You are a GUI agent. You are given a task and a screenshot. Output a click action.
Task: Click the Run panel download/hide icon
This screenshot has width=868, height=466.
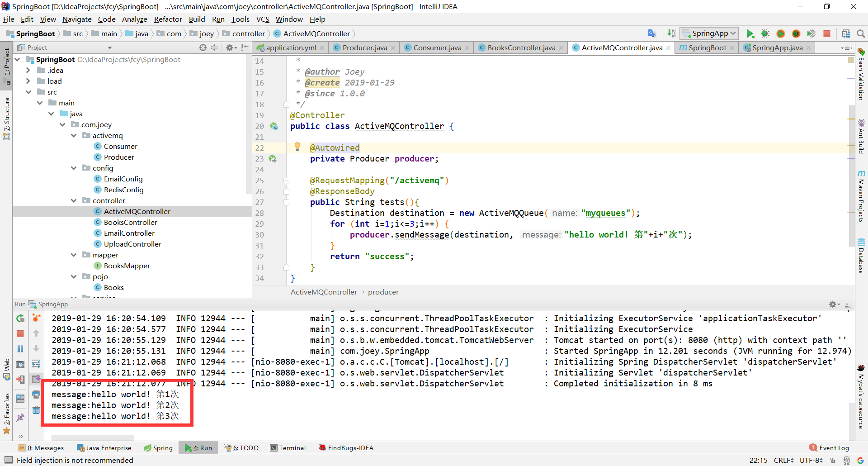[x=848, y=304]
